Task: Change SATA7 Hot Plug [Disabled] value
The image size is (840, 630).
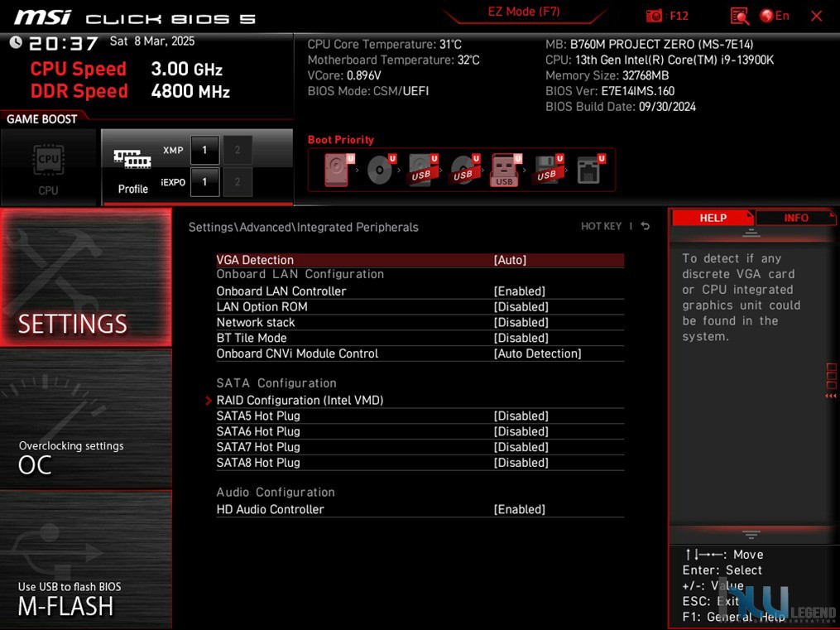Action: 521,447
